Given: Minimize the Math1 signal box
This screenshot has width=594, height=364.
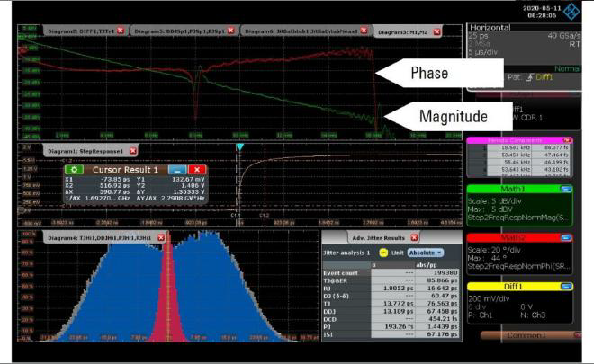Looking at the screenshot, I should [x=565, y=190].
